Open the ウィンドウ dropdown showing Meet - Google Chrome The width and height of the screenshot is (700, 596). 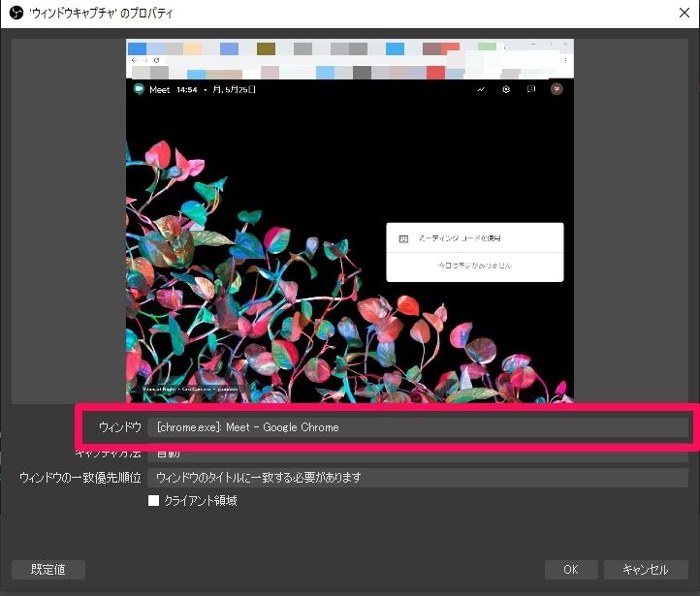(x=418, y=427)
